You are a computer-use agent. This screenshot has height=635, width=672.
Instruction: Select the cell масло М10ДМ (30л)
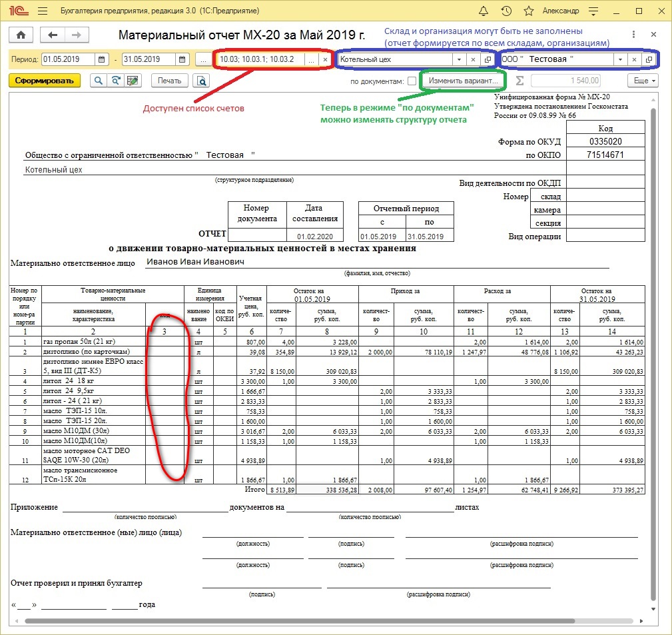pos(93,430)
